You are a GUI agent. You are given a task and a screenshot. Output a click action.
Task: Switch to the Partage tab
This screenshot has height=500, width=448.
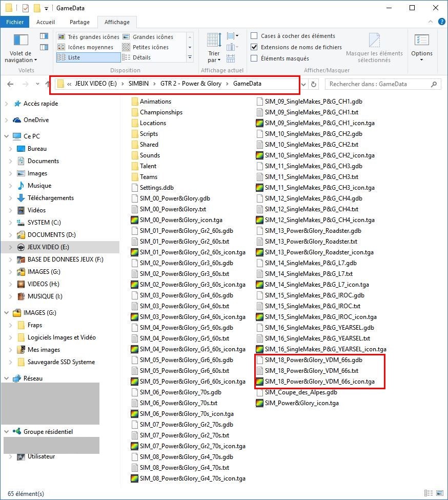79,22
